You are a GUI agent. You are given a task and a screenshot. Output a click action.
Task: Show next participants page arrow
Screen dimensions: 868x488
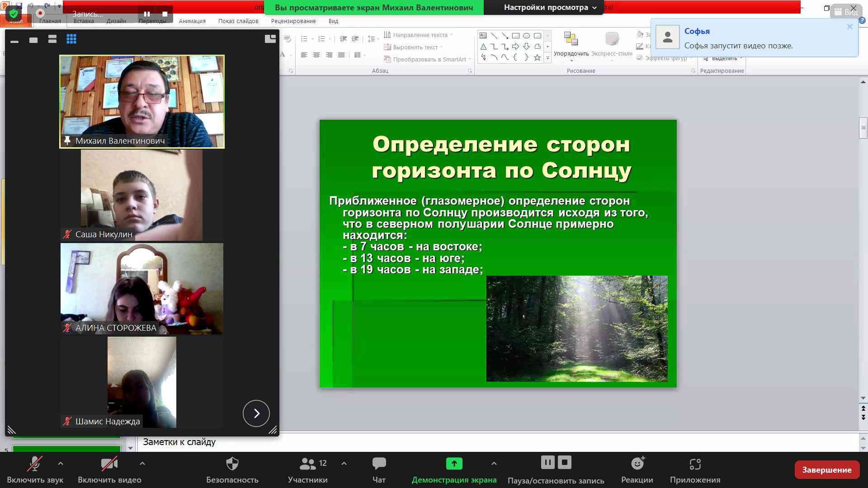coord(256,413)
